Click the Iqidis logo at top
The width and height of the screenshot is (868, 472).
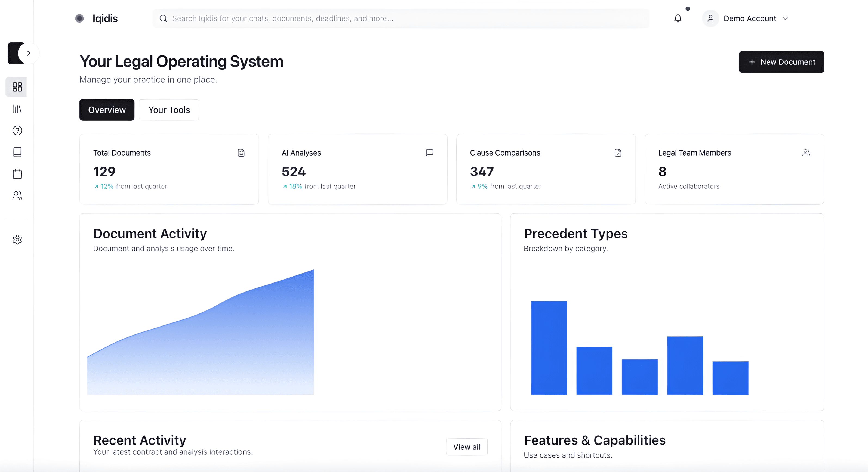(x=96, y=18)
